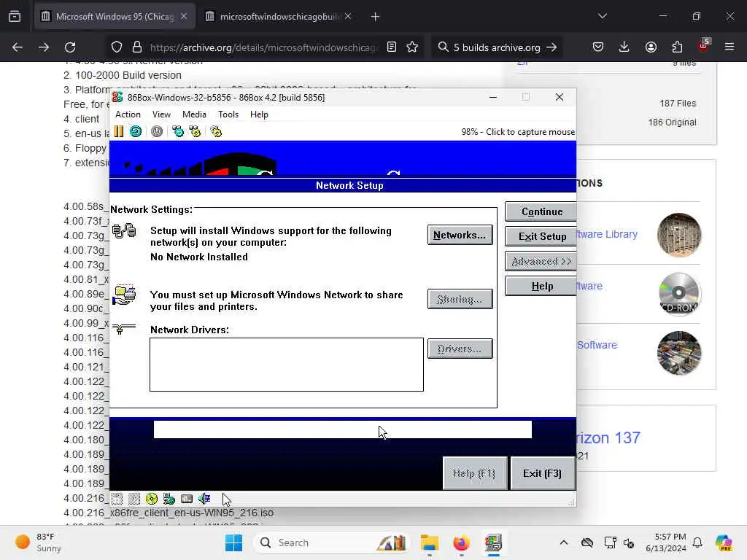The width and height of the screenshot is (747, 560).
Task: Click 4.00.216_x86fre_client_en-us-WIN95_216.iso text
Action: 169,513
